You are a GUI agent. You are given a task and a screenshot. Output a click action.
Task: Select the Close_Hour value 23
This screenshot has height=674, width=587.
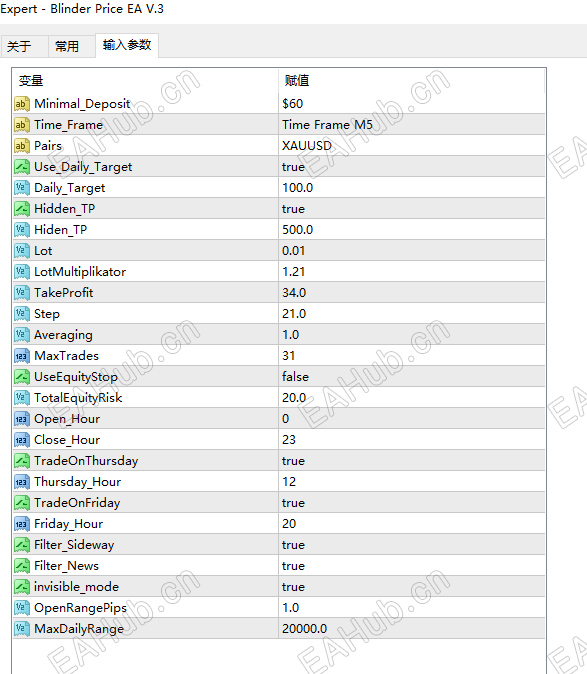point(412,440)
